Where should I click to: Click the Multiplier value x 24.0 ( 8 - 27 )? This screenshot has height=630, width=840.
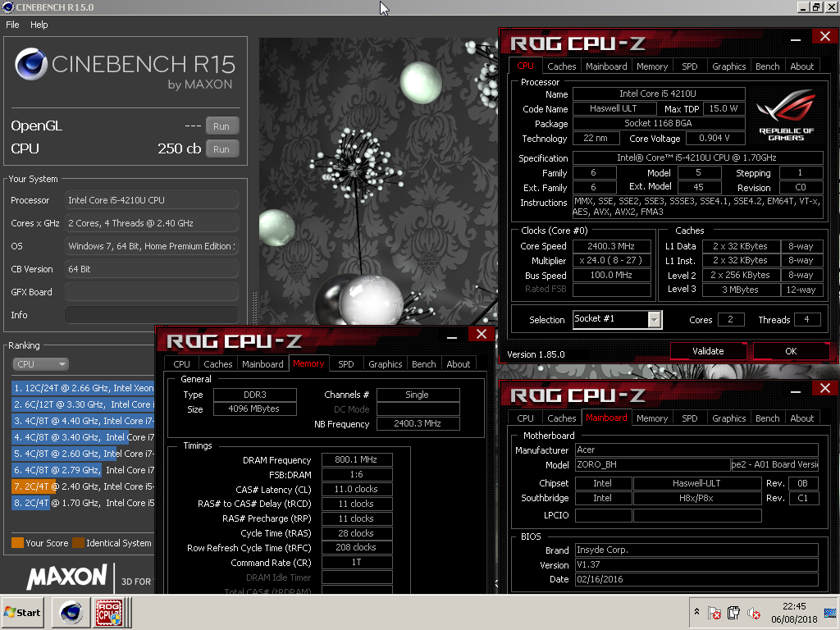(611, 261)
